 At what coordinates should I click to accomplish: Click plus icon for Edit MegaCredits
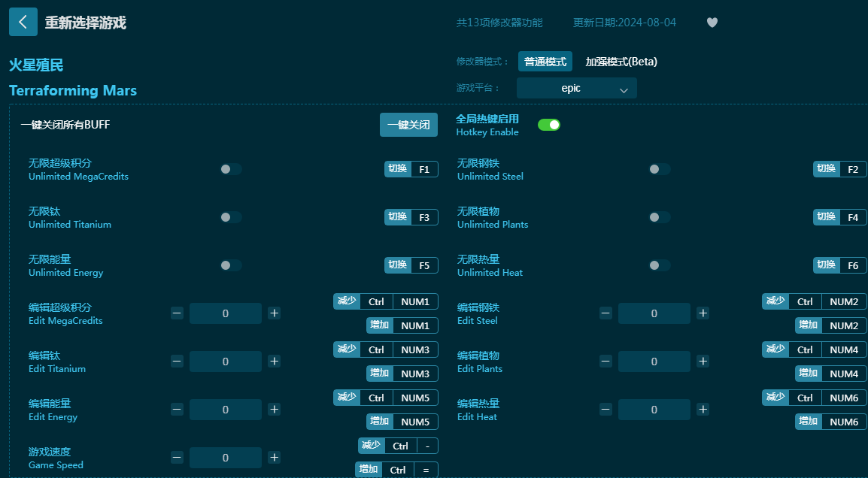[x=274, y=313]
